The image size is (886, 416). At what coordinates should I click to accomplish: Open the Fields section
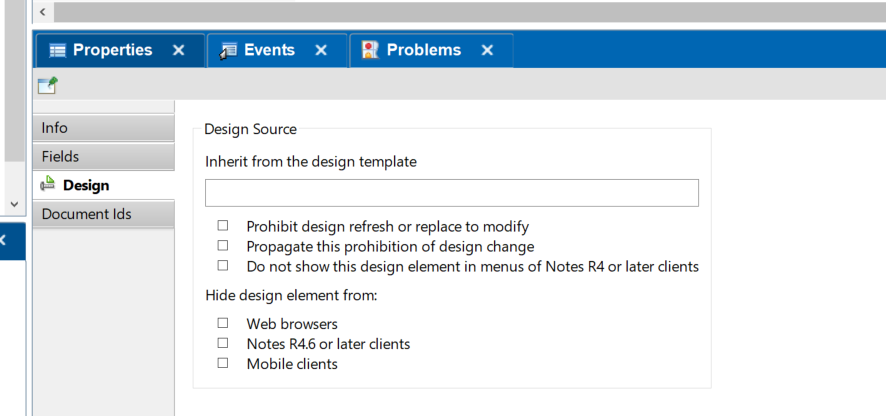point(104,157)
